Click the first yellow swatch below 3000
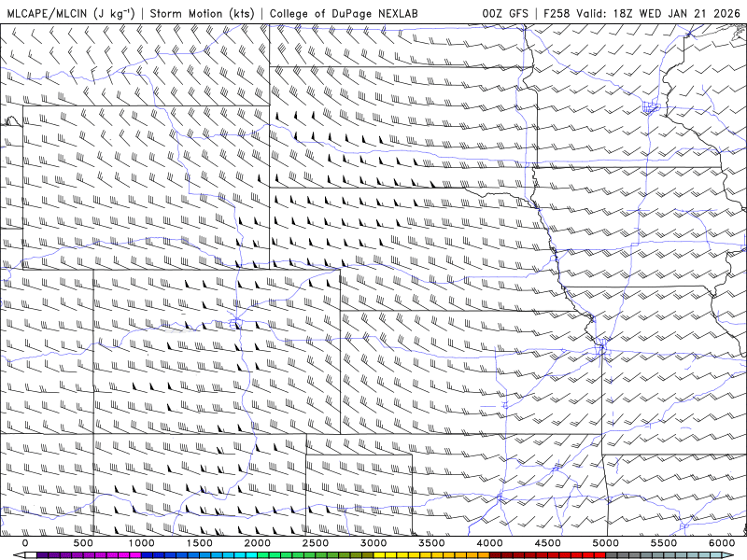Screen dimensions: 747x560 (x=380, y=555)
